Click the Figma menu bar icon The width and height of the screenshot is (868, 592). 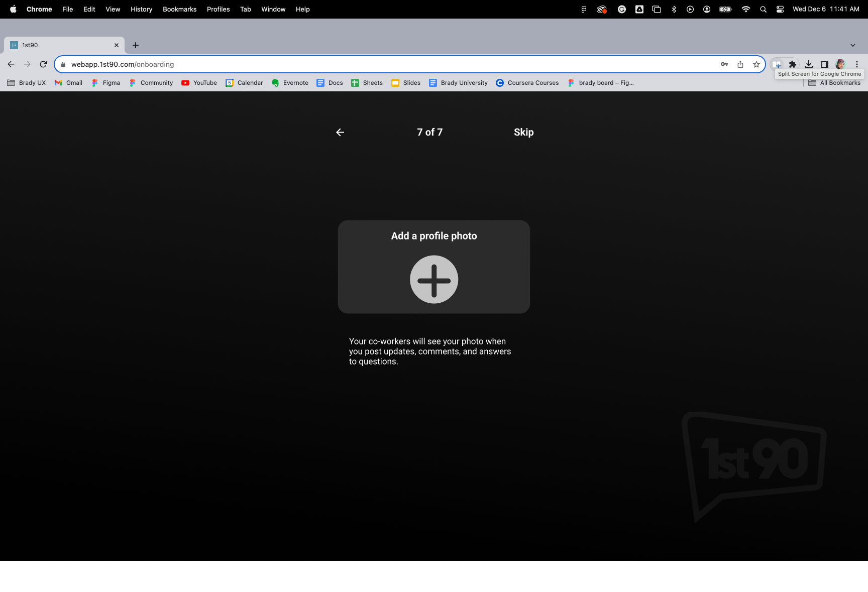click(x=584, y=9)
